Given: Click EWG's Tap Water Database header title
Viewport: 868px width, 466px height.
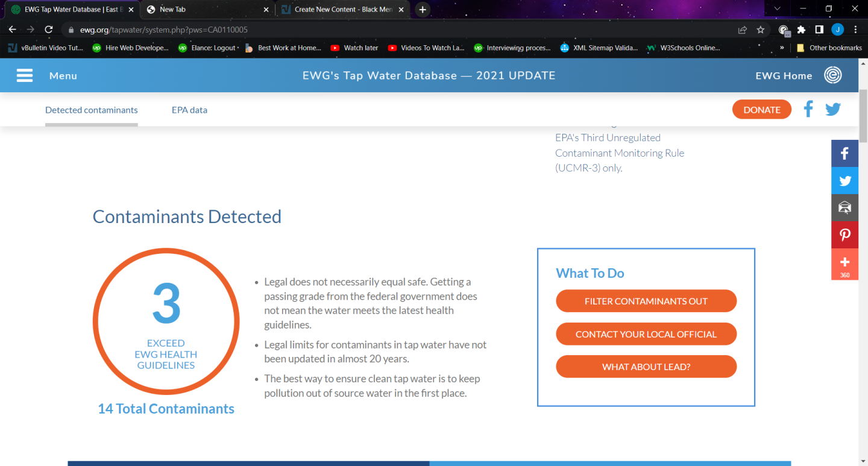Looking at the screenshot, I should pyautogui.click(x=429, y=76).
